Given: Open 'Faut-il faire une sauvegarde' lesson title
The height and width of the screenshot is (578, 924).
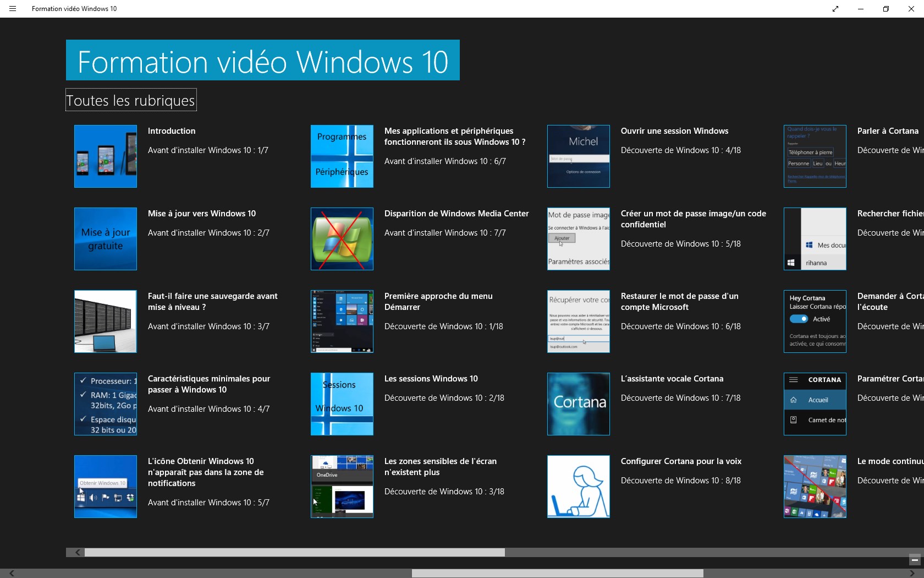Looking at the screenshot, I should pos(213,302).
